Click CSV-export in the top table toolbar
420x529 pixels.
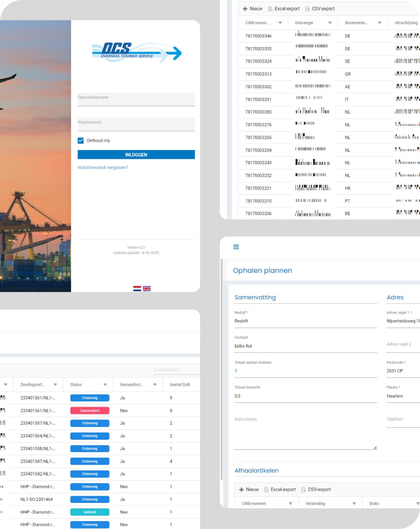coord(320,9)
